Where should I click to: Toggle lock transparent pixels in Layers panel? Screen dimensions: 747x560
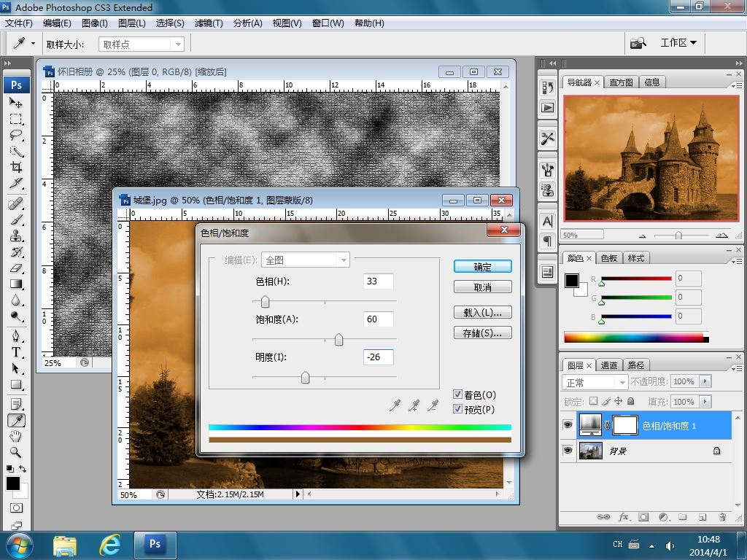pos(593,401)
